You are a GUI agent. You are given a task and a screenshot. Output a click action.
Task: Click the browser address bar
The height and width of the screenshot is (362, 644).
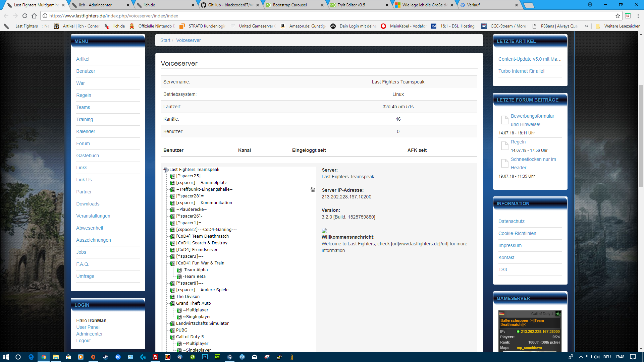(x=329, y=16)
